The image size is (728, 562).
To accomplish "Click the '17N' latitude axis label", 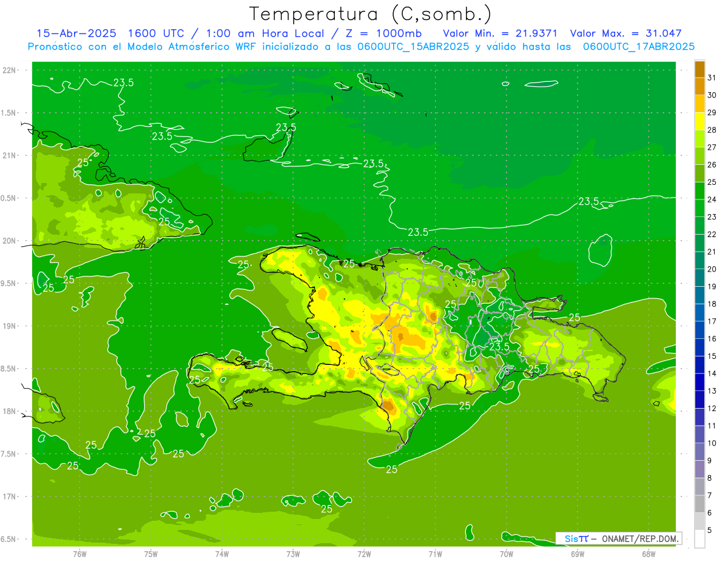I will pyautogui.click(x=10, y=497).
